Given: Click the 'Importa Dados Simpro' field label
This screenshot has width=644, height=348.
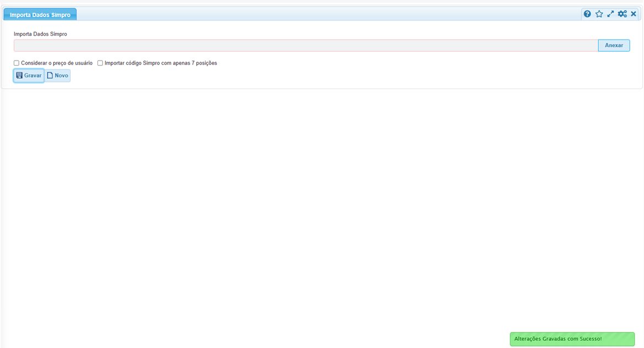Looking at the screenshot, I should pyautogui.click(x=40, y=34).
